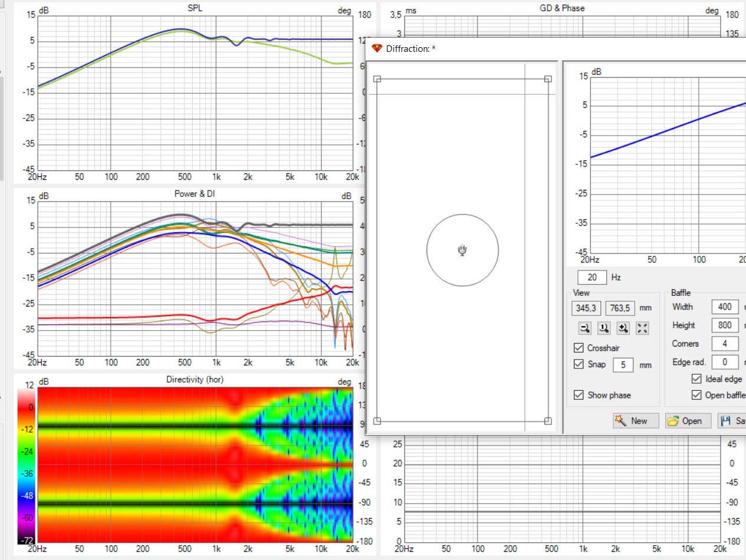Disable the Crosshair checkbox

point(579,348)
